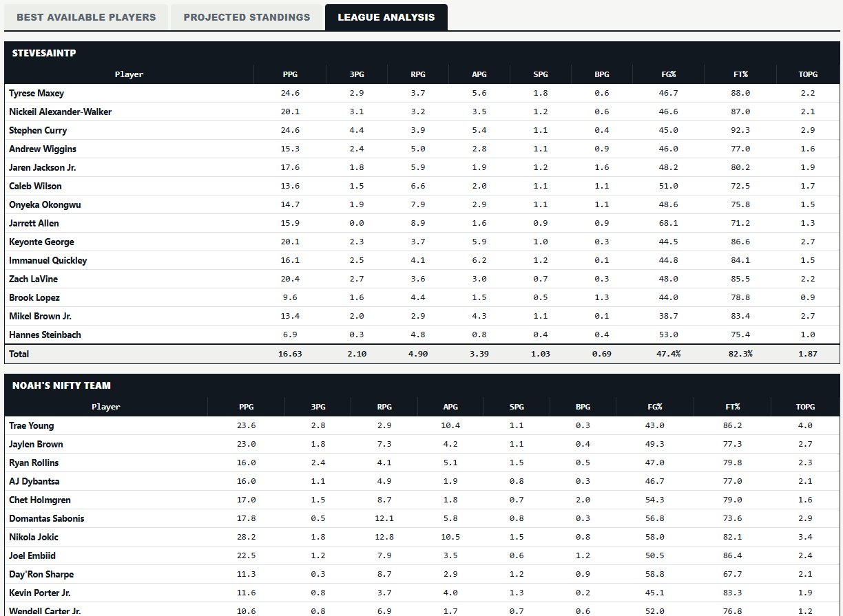Select player Nikola Jokic
The width and height of the screenshot is (843, 616).
coord(34,537)
